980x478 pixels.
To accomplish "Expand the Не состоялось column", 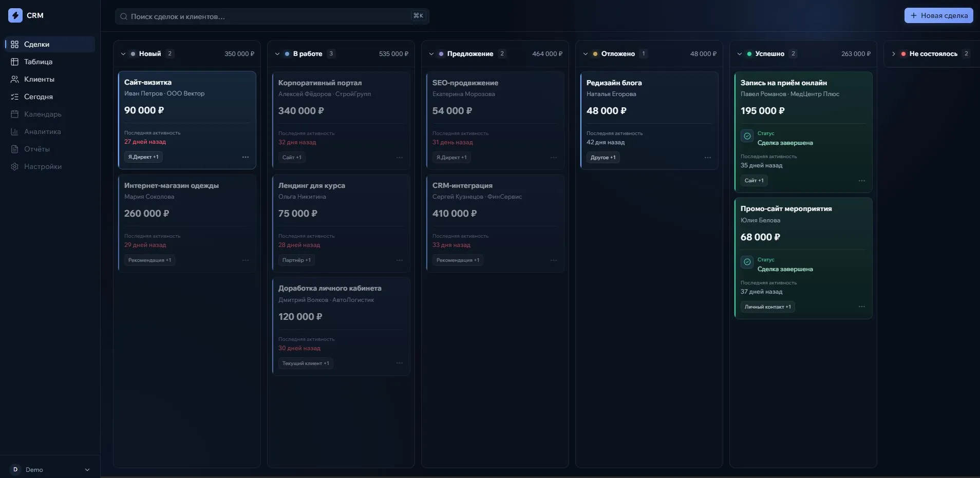I will (894, 54).
